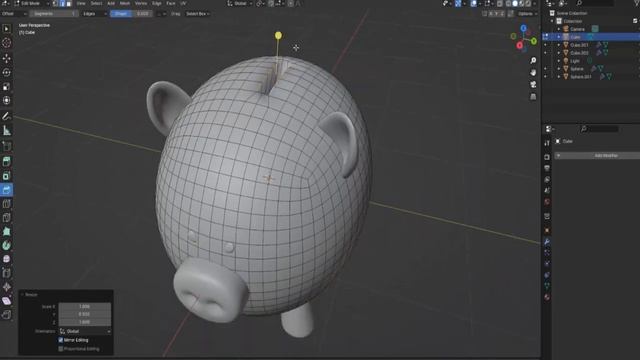
Task: Select the Add Cube tool
Action: click(7, 146)
